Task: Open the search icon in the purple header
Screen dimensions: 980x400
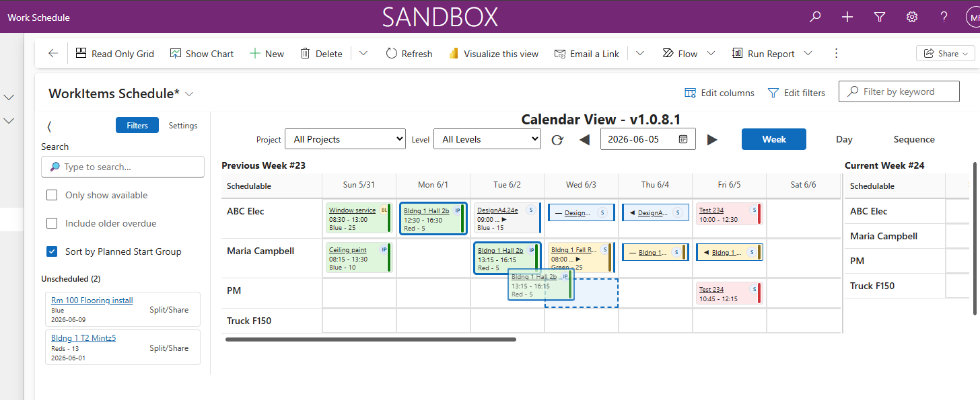Action: pos(815,17)
